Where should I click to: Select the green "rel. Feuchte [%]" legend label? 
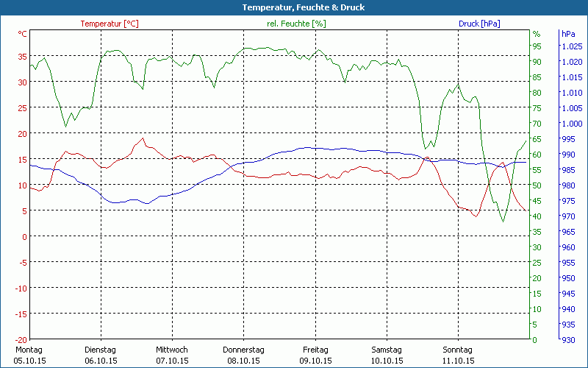[x=296, y=24]
